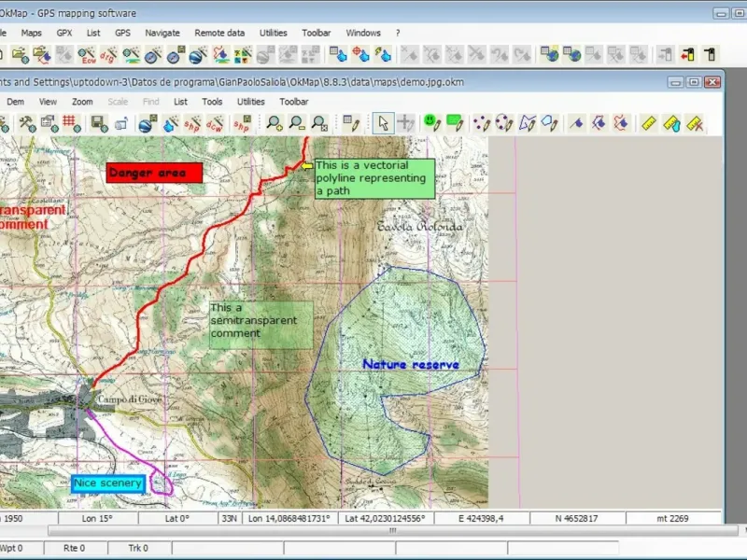Image resolution: width=747 pixels, height=560 pixels.
Task: Click the dcw wizard icon
Action: tap(215, 124)
